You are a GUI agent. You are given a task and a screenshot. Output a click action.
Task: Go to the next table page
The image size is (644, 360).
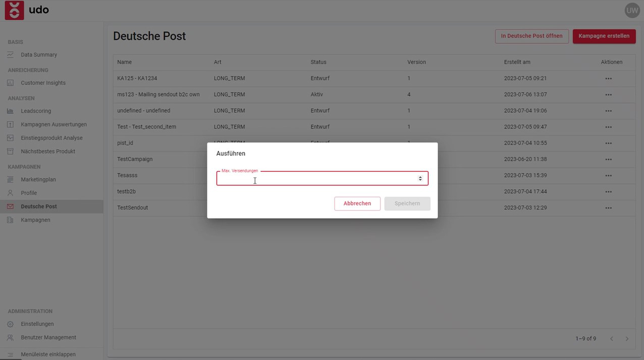coord(627,339)
